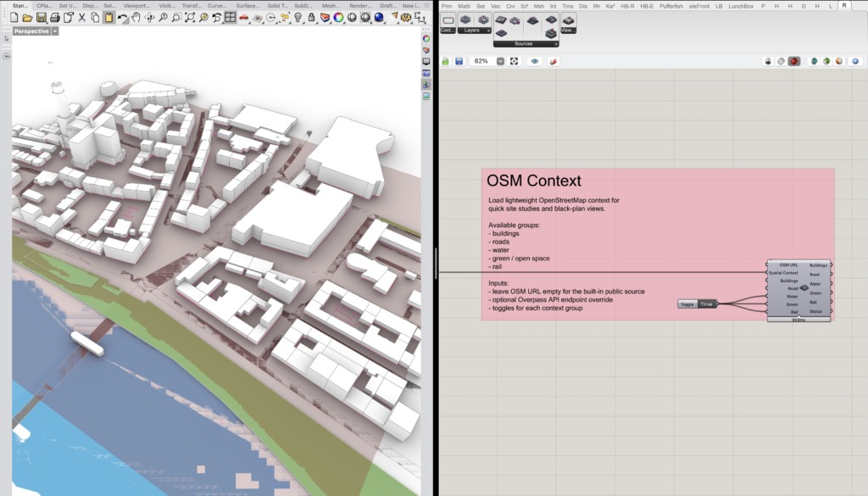Click the Grasshopper sketch brush icon

click(x=553, y=61)
